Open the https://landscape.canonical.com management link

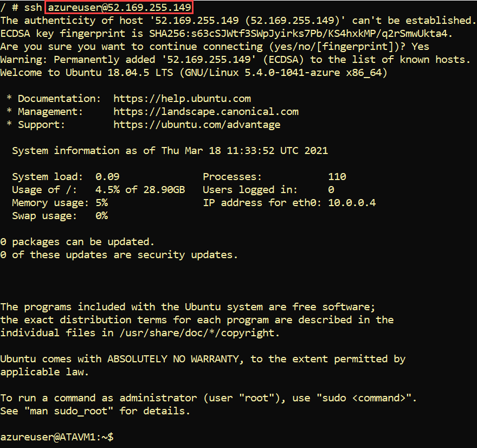tap(206, 112)
